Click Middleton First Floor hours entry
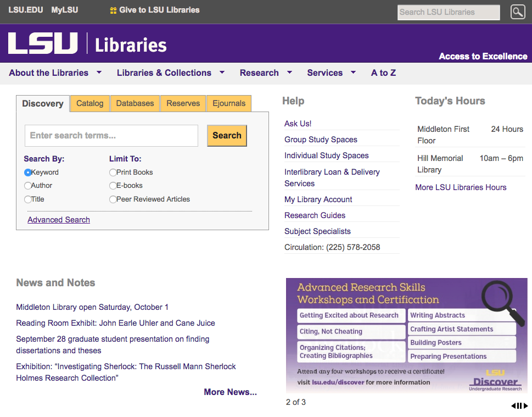 pos(470,135)
